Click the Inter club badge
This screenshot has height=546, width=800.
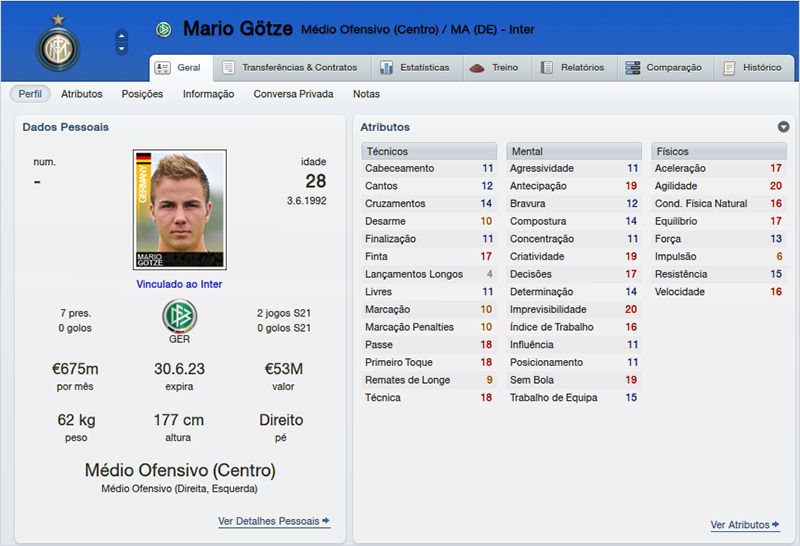coord(56,44)
